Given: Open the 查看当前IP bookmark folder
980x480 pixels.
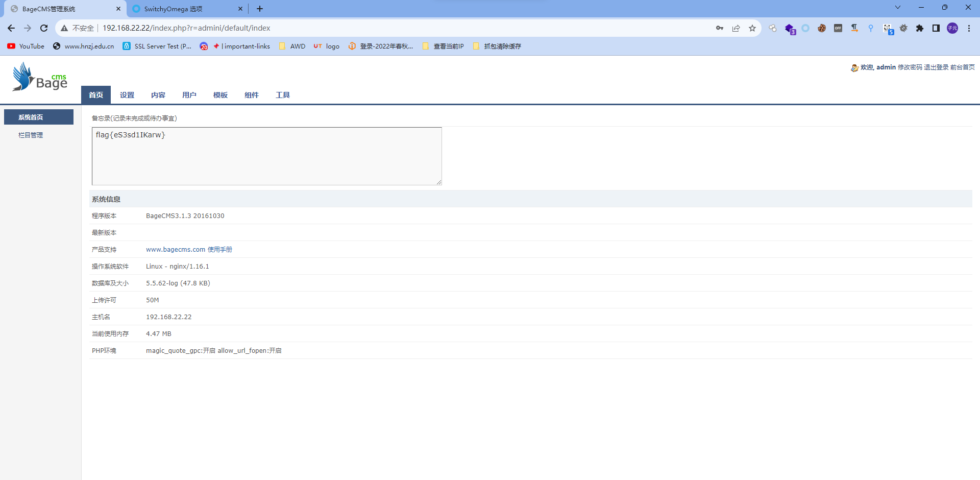Looking at the screenshot, I should tap(443, 46).
